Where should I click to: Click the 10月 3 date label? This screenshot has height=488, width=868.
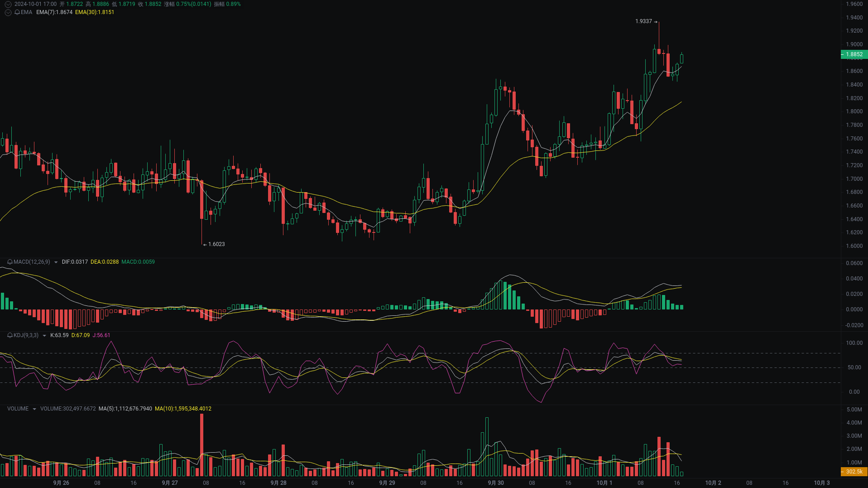click(x=822, y=483)
